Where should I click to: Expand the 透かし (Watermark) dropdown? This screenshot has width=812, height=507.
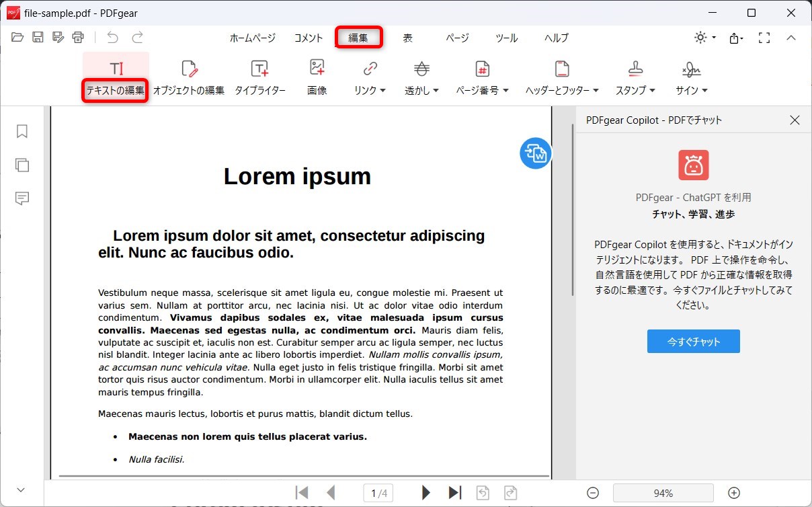pyautogui.click(x=421, y=75)
